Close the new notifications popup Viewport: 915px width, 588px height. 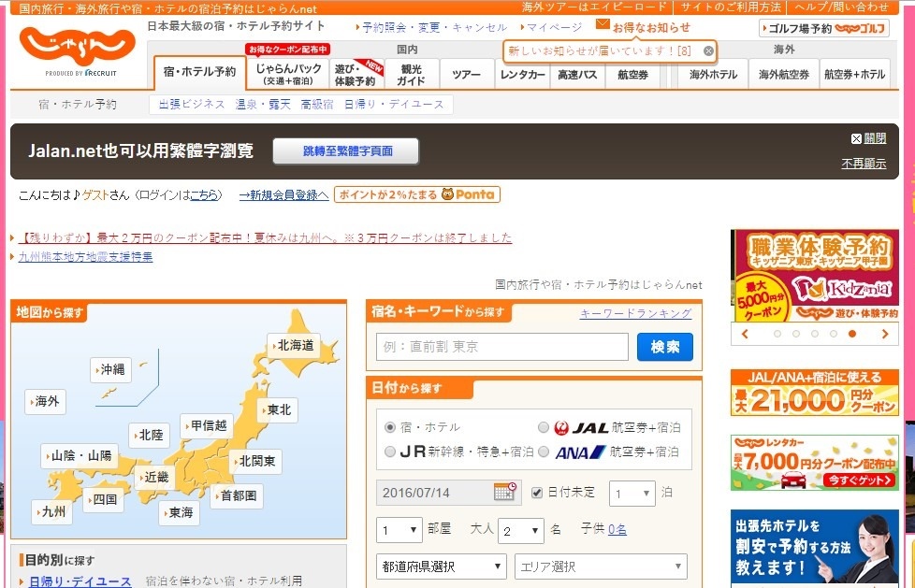coord(708,50)
